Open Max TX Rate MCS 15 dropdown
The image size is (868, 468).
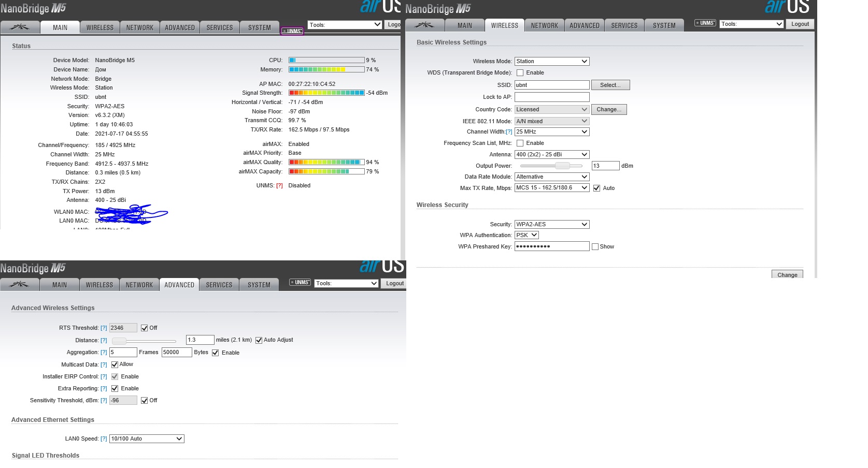coord(552,187)
